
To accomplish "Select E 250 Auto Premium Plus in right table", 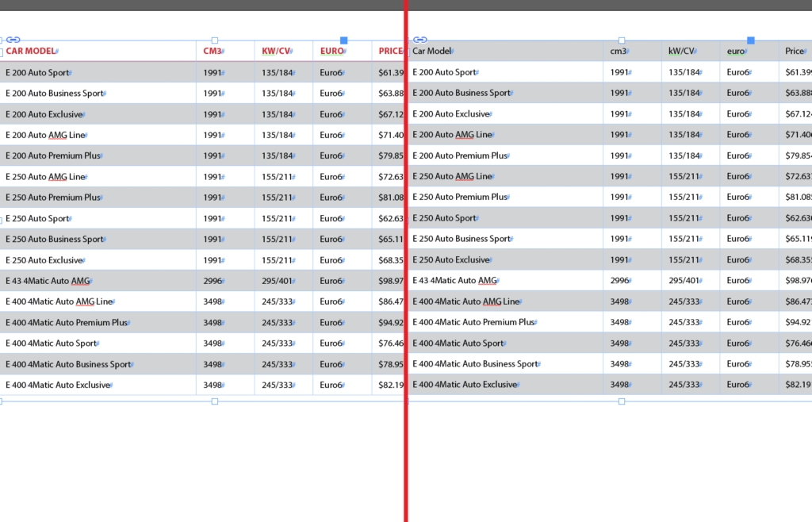I will point(460,197).
